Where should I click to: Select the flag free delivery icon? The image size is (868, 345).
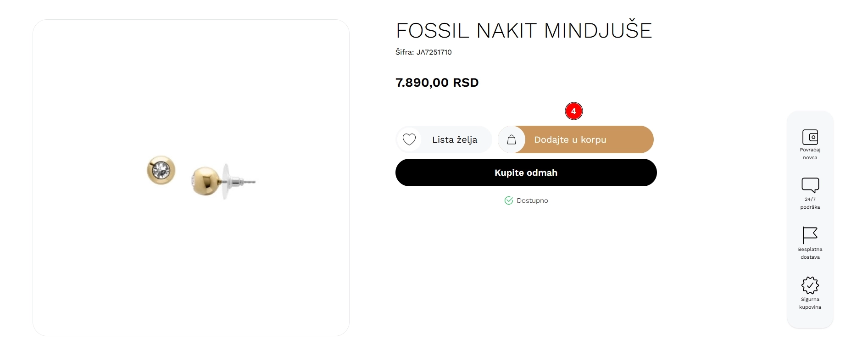point(810,235)
